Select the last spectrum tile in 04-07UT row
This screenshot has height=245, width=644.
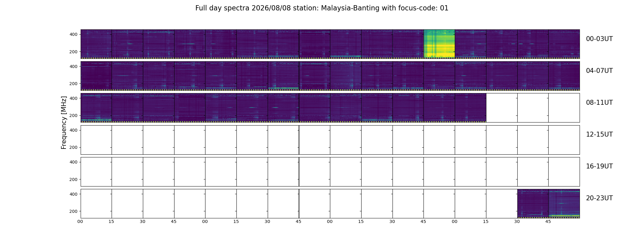click(564, 76)
